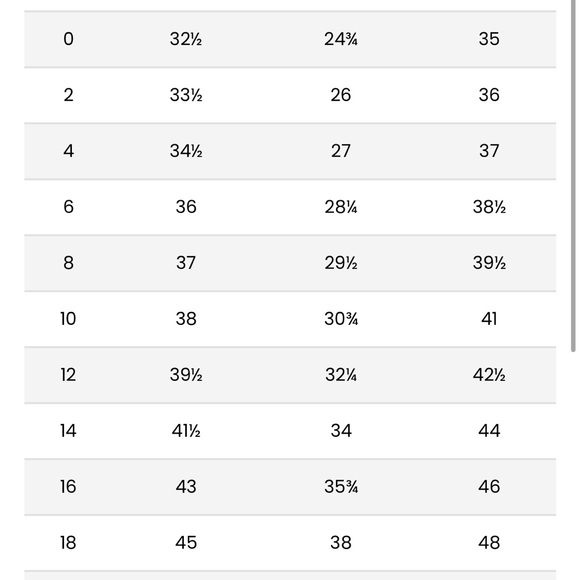Screen dimensions: 580x580
Task: Select the size 0 row label
Action: (68, 39)
